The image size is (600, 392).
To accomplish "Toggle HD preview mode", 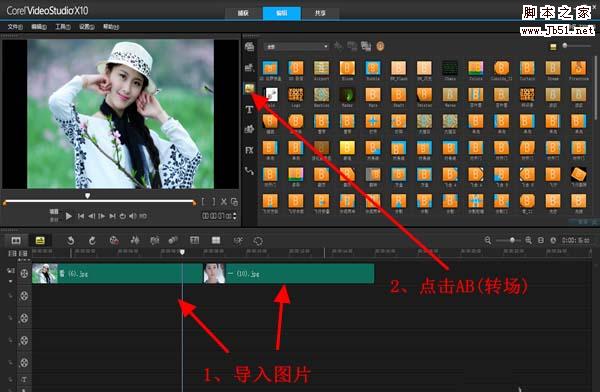I will (143, 216).
